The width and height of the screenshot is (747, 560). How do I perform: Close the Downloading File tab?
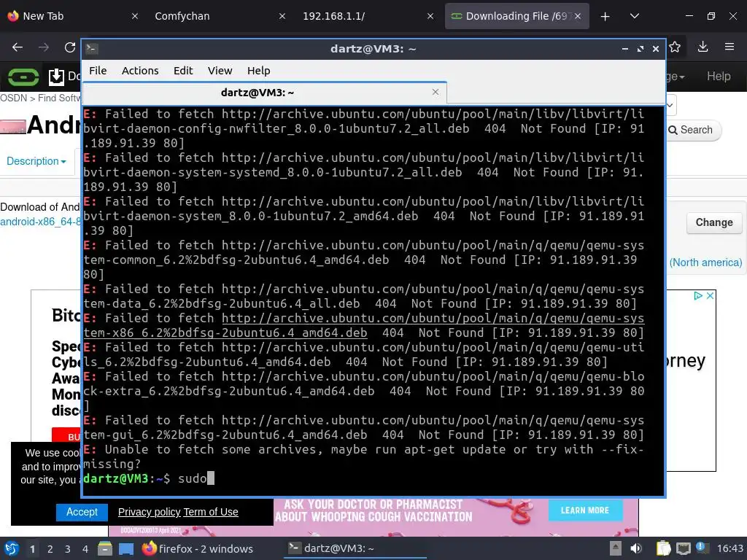[x=578, y=16]
